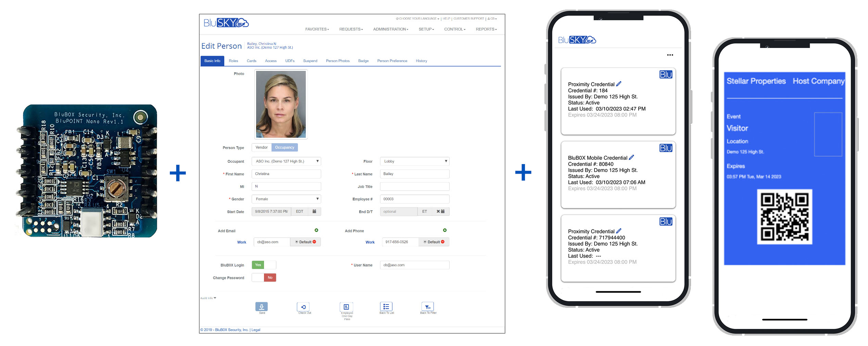Expand the Gender dropdown
Viewport: 868px width, 346px height.
point(286,199)
